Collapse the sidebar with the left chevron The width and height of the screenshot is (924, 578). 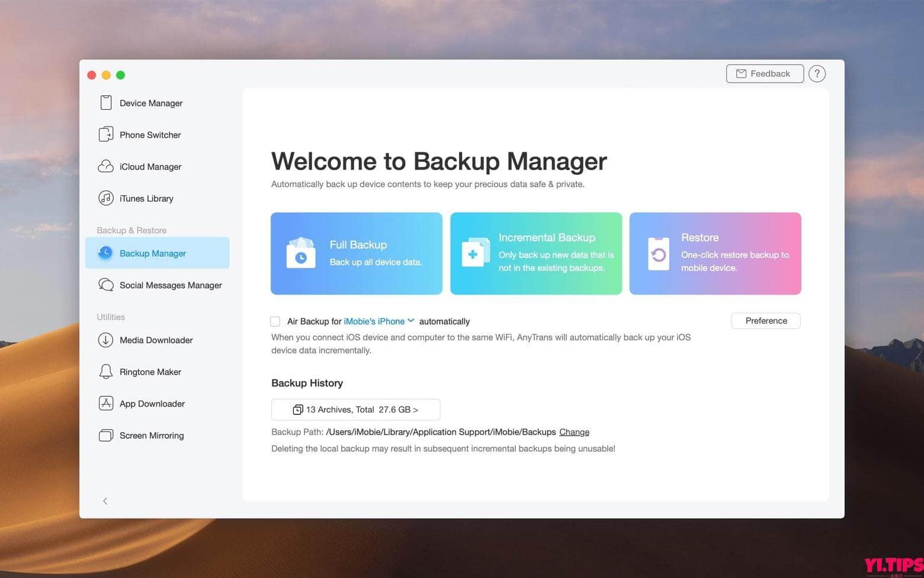pyautogui.click(x=105, y=501)
